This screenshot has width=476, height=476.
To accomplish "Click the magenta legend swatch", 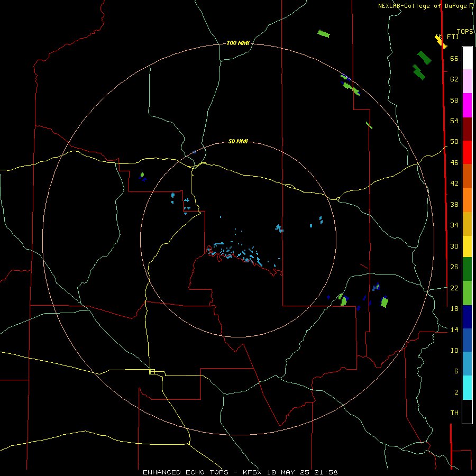I will pyautogui.click(x=467, y=105).
